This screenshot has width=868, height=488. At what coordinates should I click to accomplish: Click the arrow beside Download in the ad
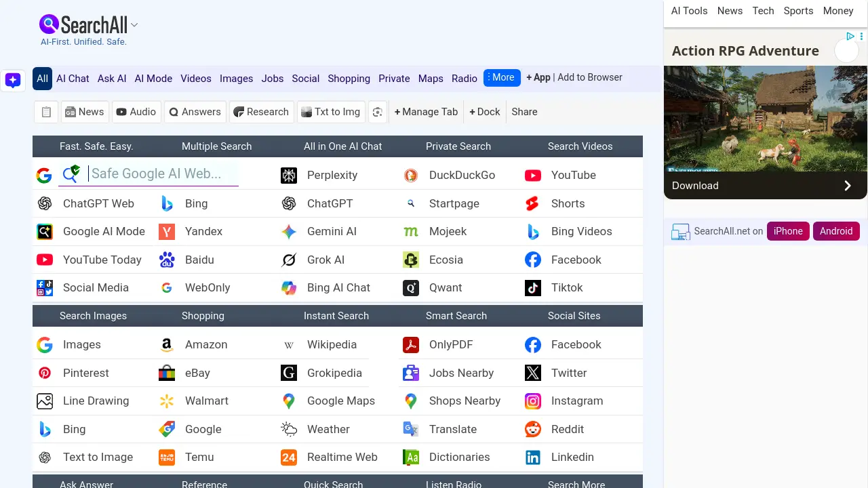(848, 186)
